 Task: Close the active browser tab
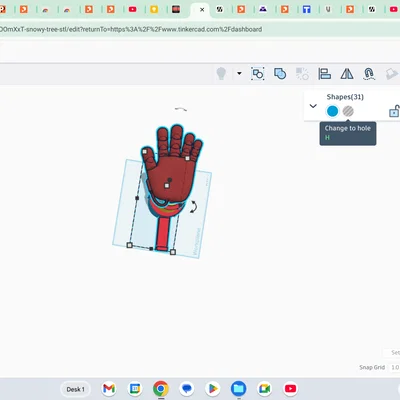202,10
